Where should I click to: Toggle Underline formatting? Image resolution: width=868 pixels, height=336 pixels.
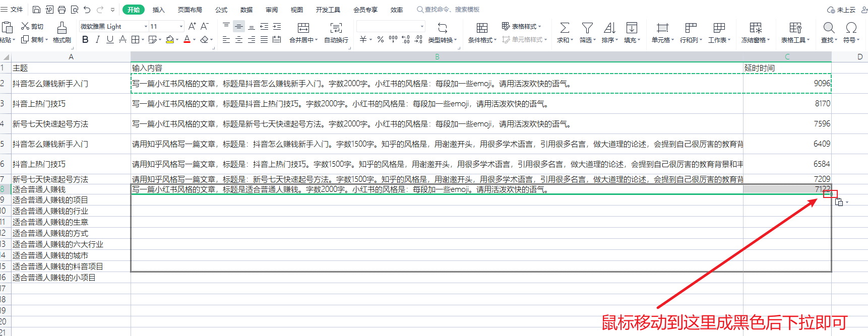point(110,39)
